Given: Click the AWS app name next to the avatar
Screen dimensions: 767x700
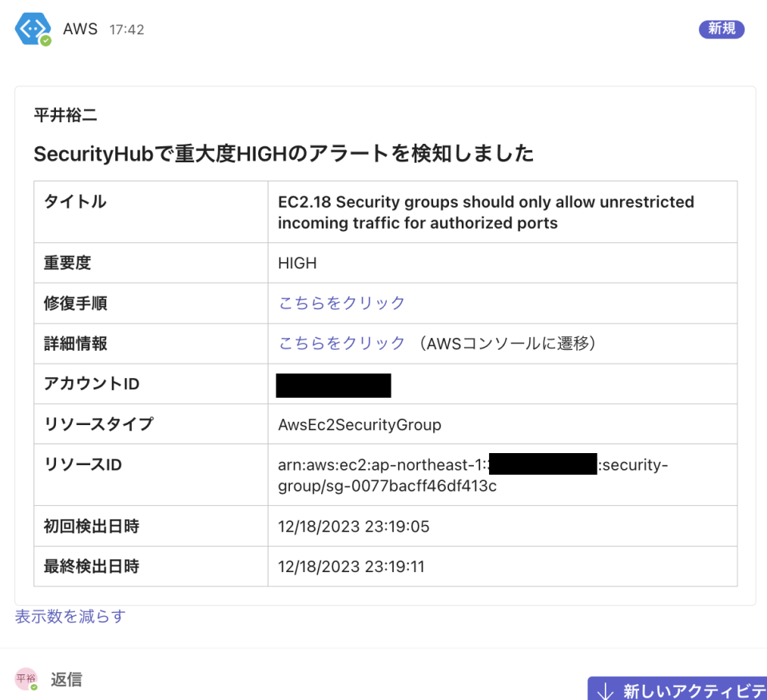Looking at the screenshot, I should coord(80,28).
